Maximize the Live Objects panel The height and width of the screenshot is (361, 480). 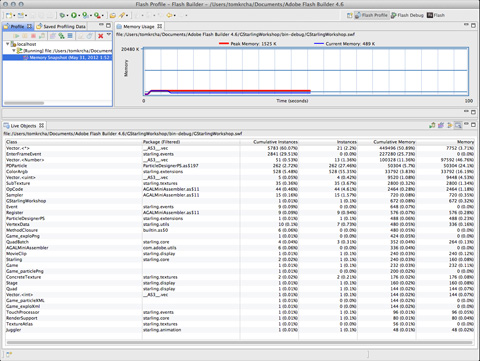[473, 124]
